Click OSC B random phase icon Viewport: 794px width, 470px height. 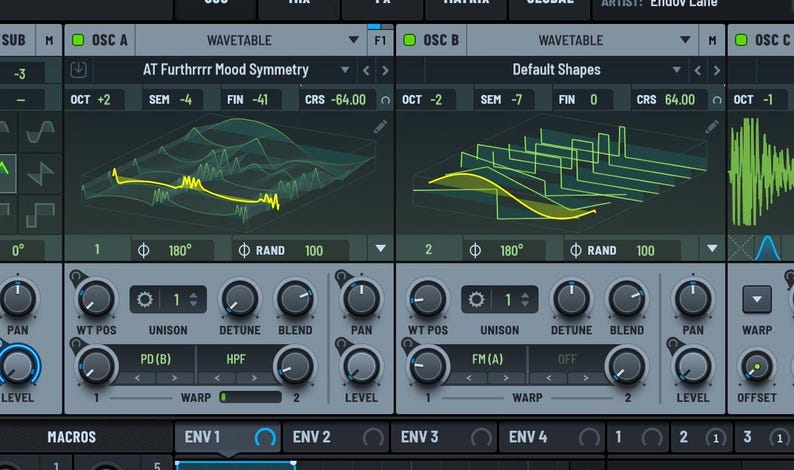pos(576,250)
